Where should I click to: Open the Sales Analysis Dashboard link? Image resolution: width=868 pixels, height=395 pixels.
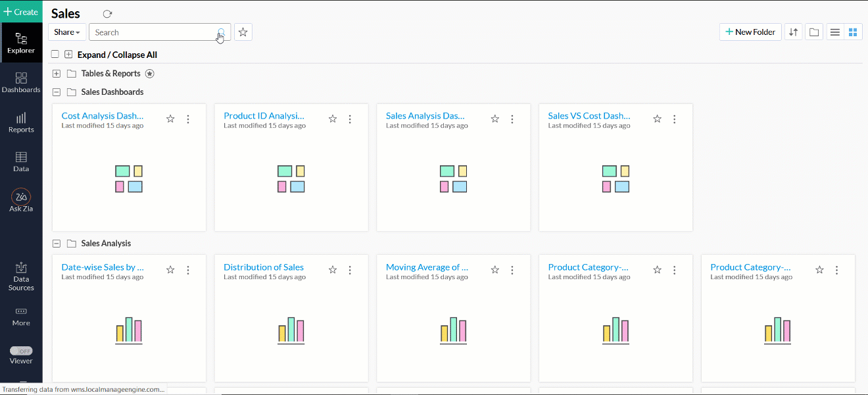click(x=425, y=116)
